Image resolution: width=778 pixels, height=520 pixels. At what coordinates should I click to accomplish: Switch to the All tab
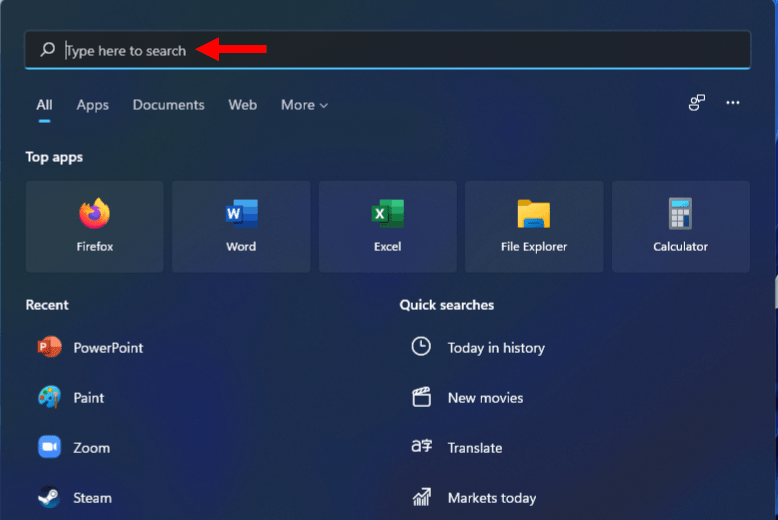(x=44, y=105)
